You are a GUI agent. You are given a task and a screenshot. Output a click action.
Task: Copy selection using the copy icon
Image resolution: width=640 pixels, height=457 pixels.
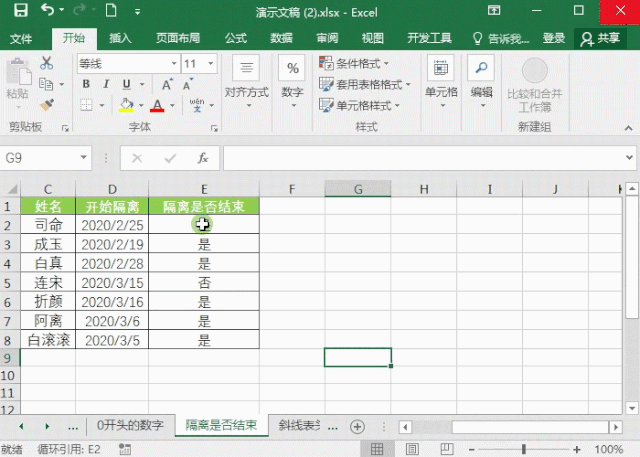pyautogui.click(x=46, y=84)
